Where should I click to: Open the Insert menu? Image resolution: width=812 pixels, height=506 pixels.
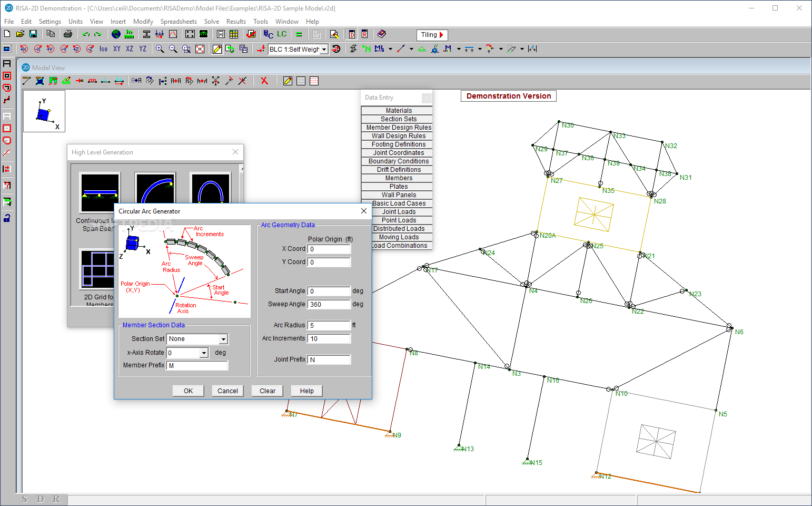[118, 22]
